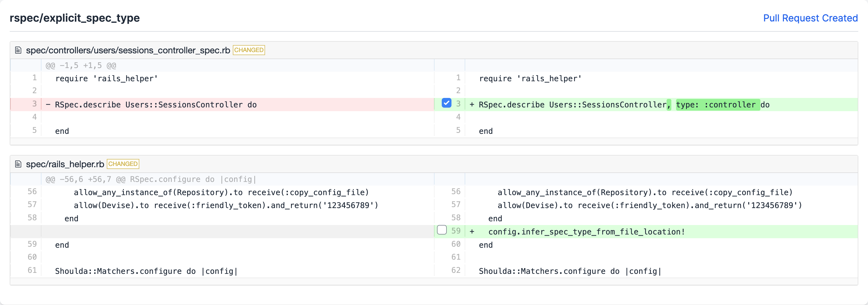Click right-side allow(Devise) friendly_token line 57
The image size is (868, 305).
(650, 206)
